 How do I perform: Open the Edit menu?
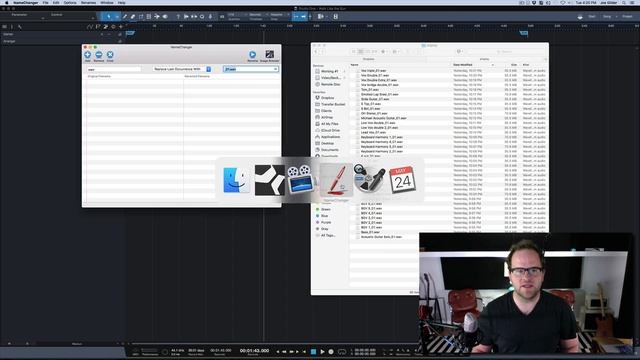56,3
